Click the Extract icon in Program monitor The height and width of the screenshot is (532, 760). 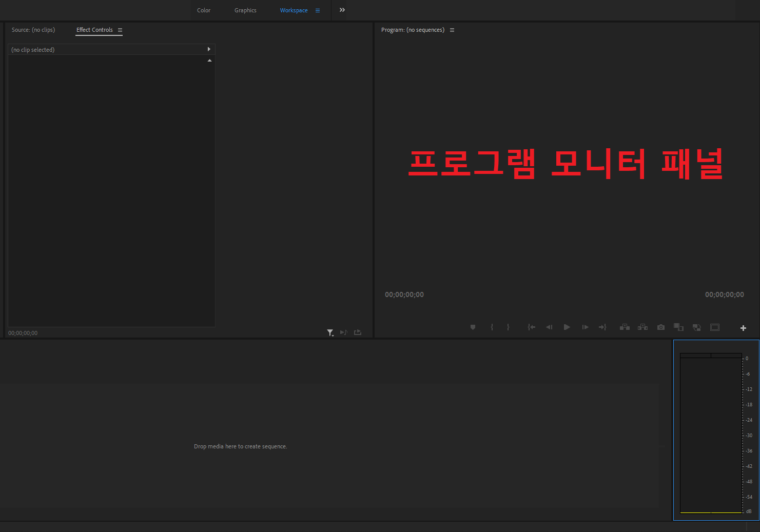[x=642, y=327]
